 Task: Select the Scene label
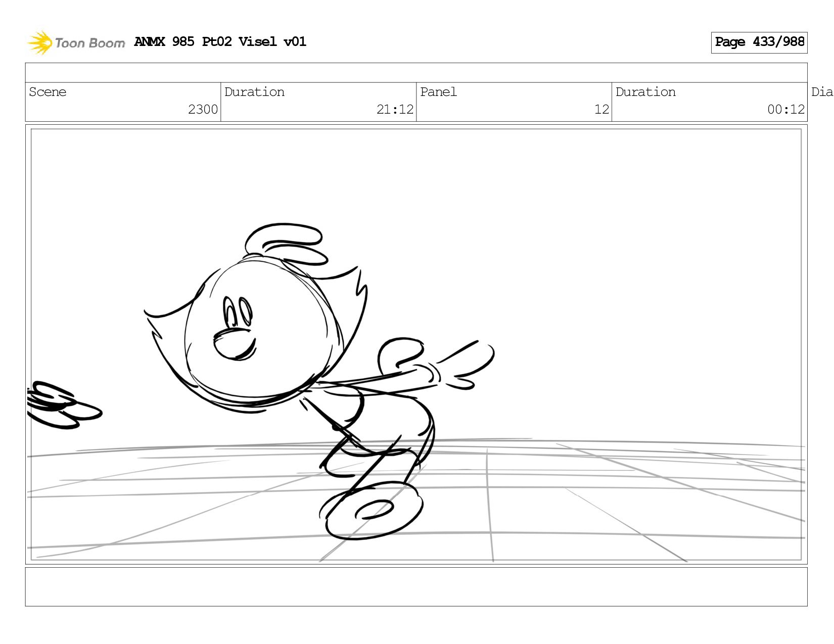pos(48,92)
